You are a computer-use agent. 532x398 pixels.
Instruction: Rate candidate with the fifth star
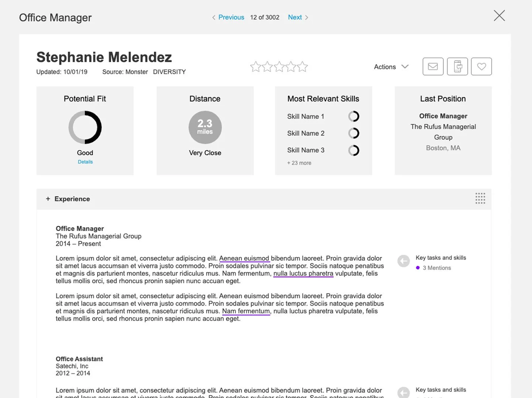302,67
